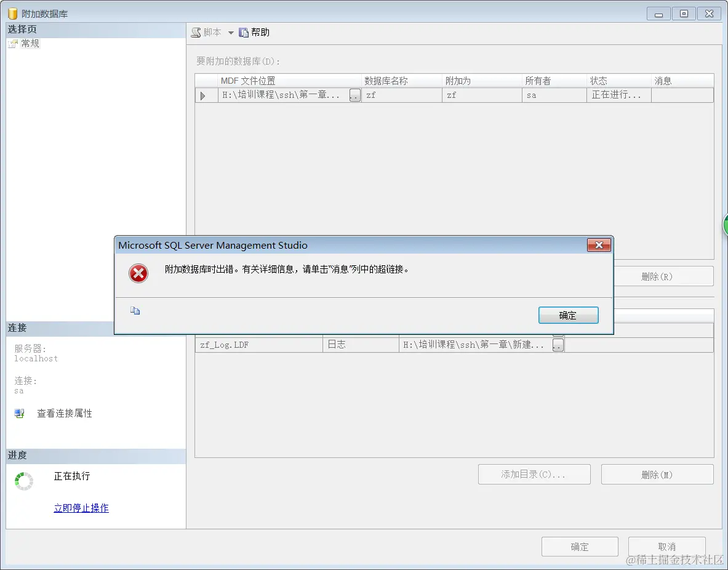Image resolution: width=728 pixels, height=570 pixels.
Task: Open 帮助 in the toolbar
Action: pyautogui.click(x=254, y=33)
